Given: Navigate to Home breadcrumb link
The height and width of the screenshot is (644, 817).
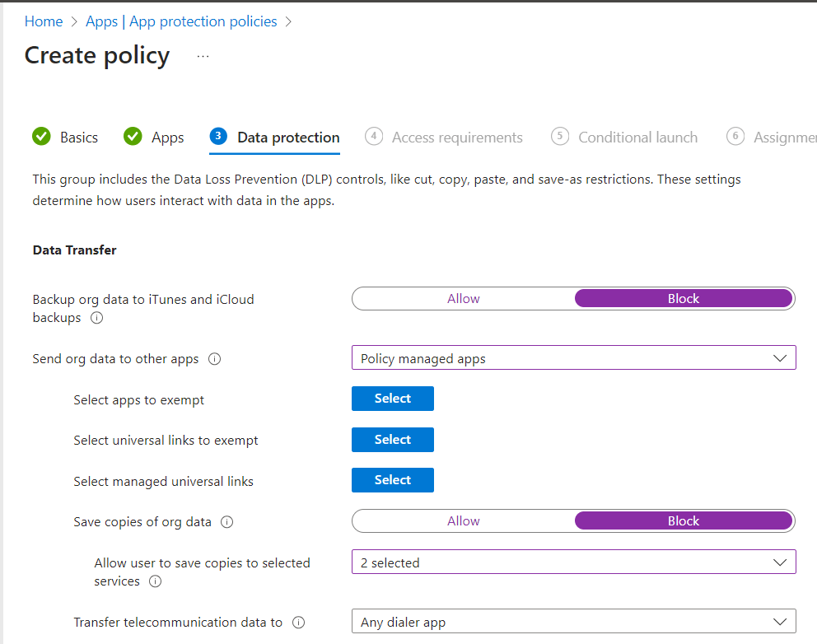Looking at the screenshot, I should [44, 21].
